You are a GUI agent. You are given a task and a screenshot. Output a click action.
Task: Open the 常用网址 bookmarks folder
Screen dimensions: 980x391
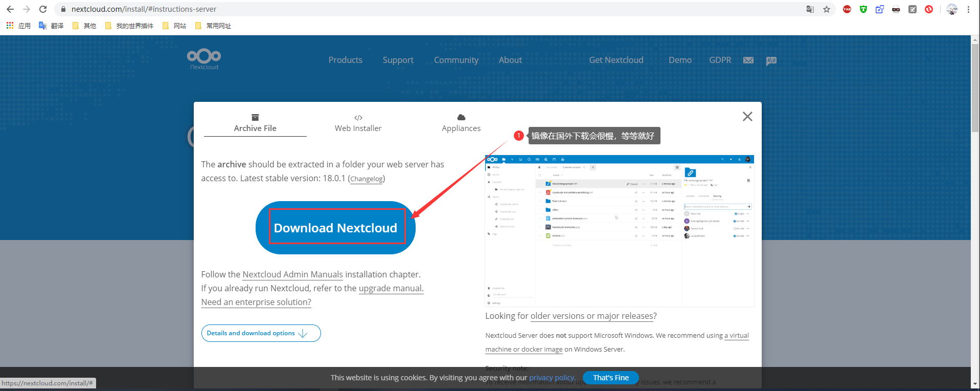tap(213, 26)
